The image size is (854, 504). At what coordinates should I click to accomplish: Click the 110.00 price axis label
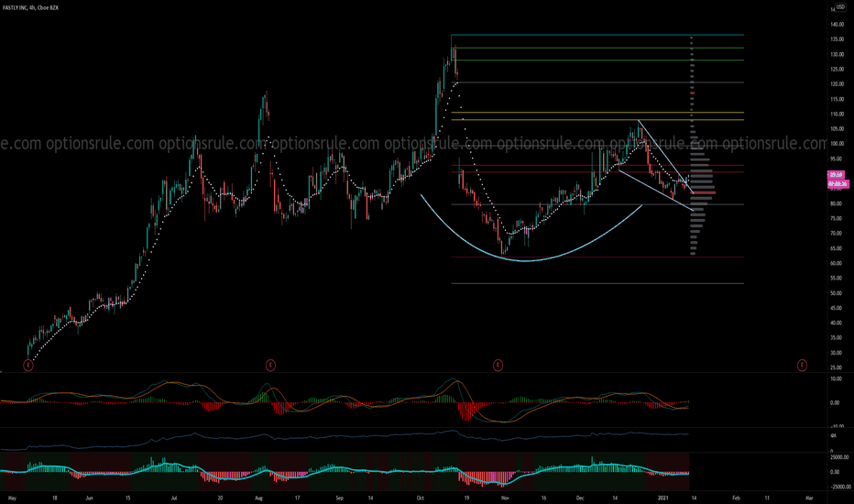coord(838,115)
